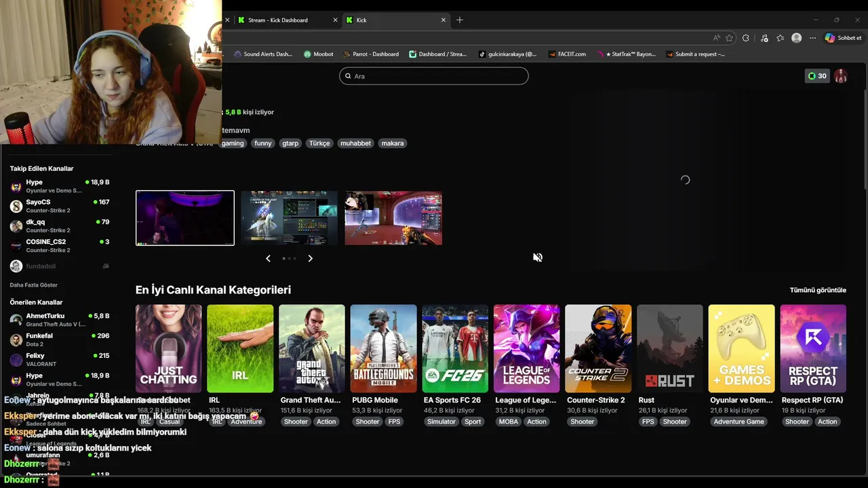
Task: Expand Daha Fazla Göster in sidebar
Action: [34, 285]
